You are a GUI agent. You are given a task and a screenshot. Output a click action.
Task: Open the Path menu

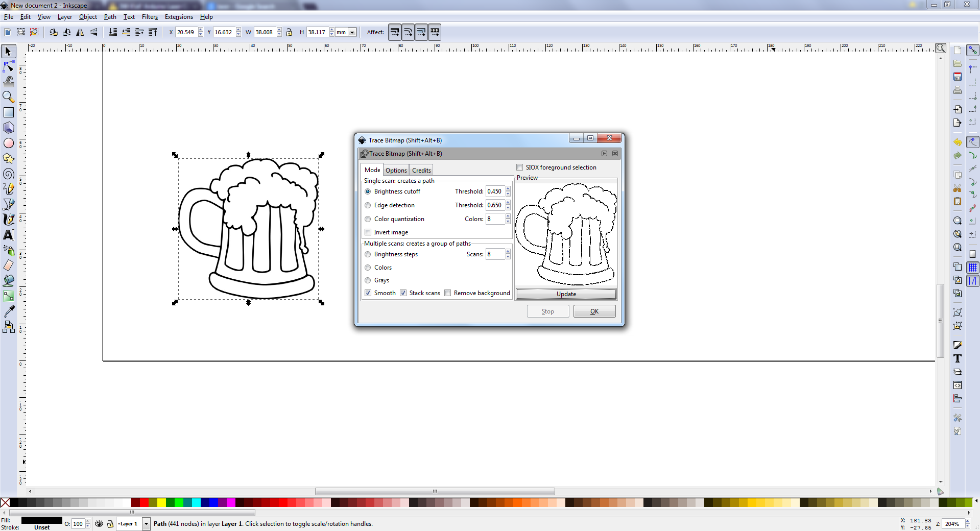(110, 17)
